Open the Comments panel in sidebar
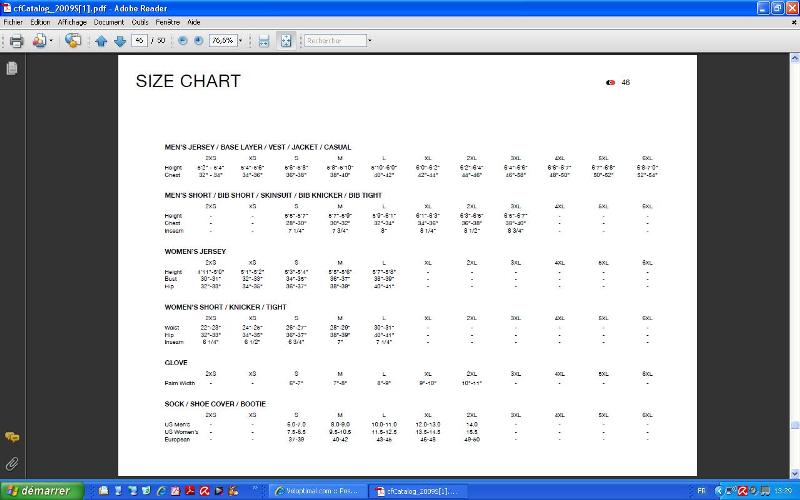 [x=12, y=437]
